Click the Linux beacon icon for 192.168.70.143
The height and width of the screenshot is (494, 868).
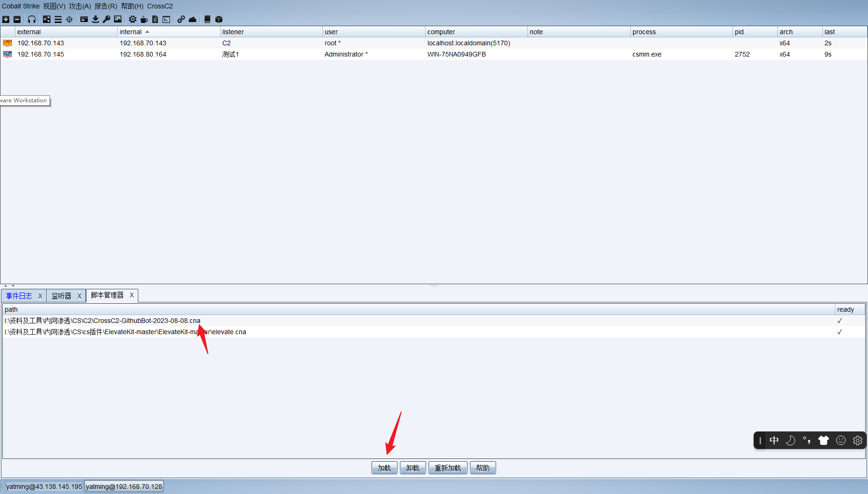[7, 43]
